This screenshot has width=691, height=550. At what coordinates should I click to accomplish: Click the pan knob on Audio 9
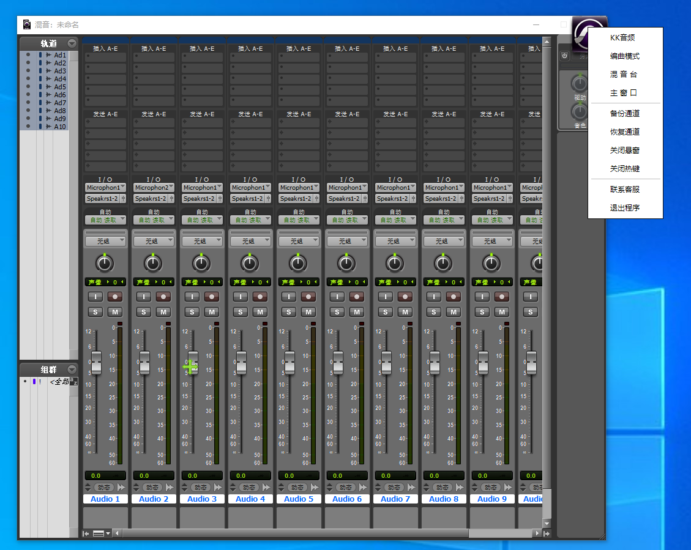(491, 263)
